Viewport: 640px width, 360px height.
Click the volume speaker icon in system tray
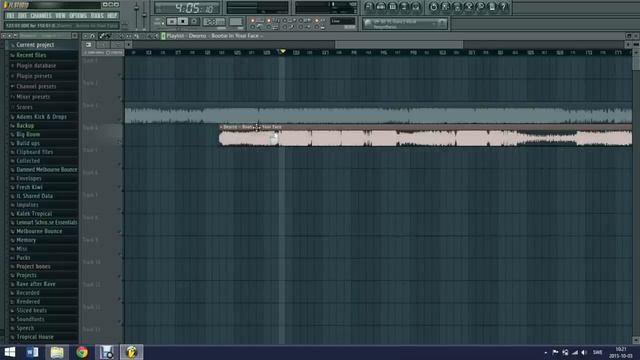[584, 352]
